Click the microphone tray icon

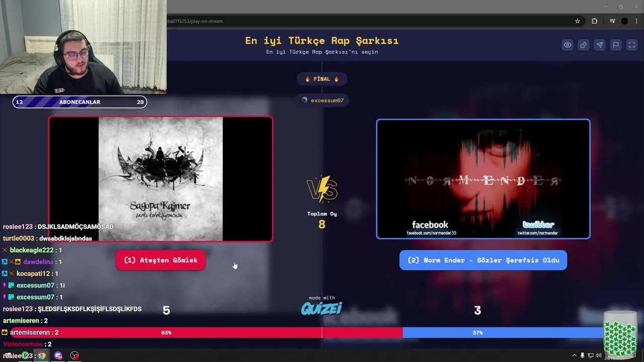tap(583, 355)
